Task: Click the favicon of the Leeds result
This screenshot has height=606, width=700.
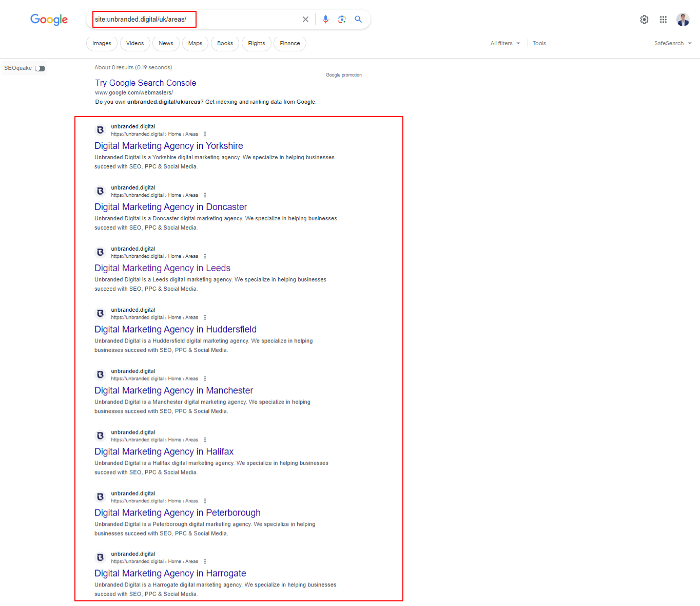Action: [101, 252]
